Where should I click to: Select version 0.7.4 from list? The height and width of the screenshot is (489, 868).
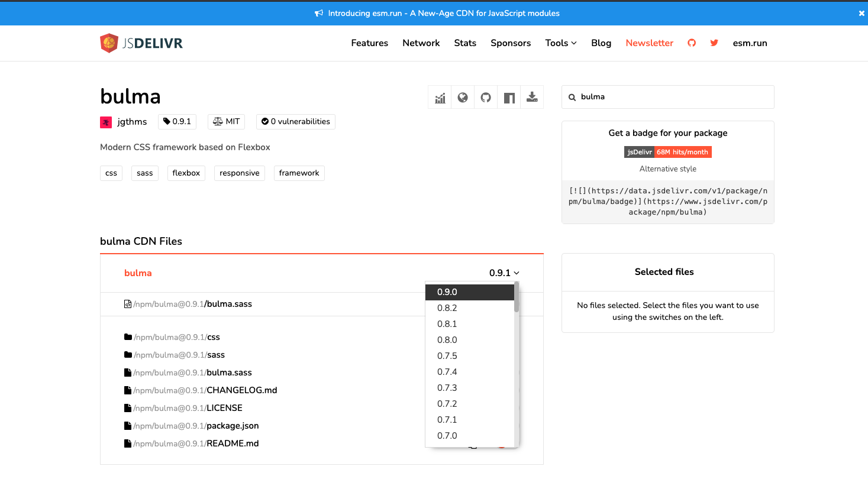click(x=470, y=372)
